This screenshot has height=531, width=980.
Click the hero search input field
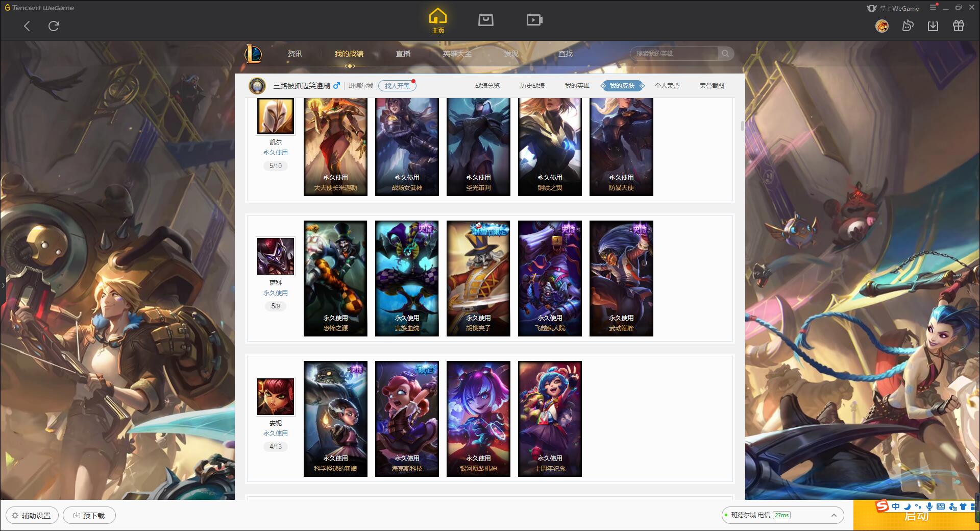click(x=674, y=54)
